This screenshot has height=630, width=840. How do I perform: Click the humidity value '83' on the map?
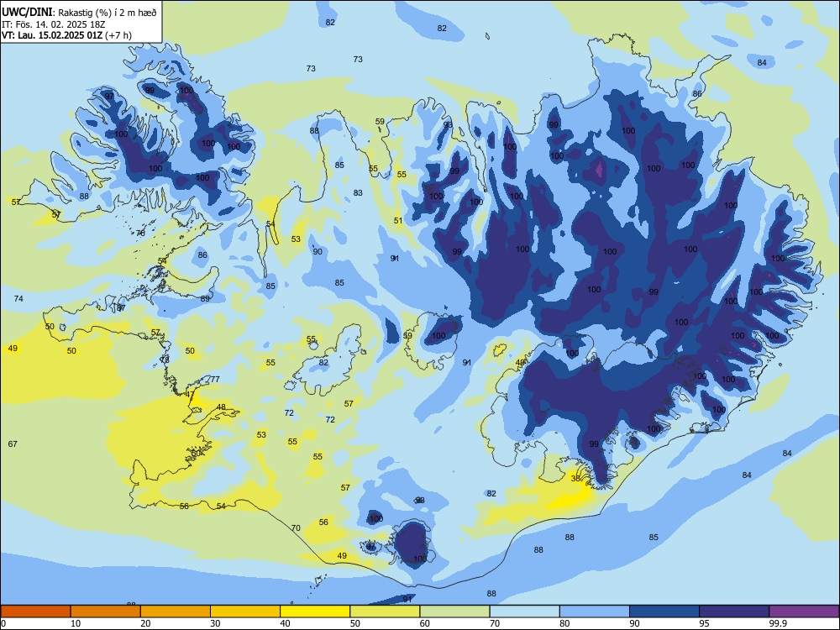[358, 193]
